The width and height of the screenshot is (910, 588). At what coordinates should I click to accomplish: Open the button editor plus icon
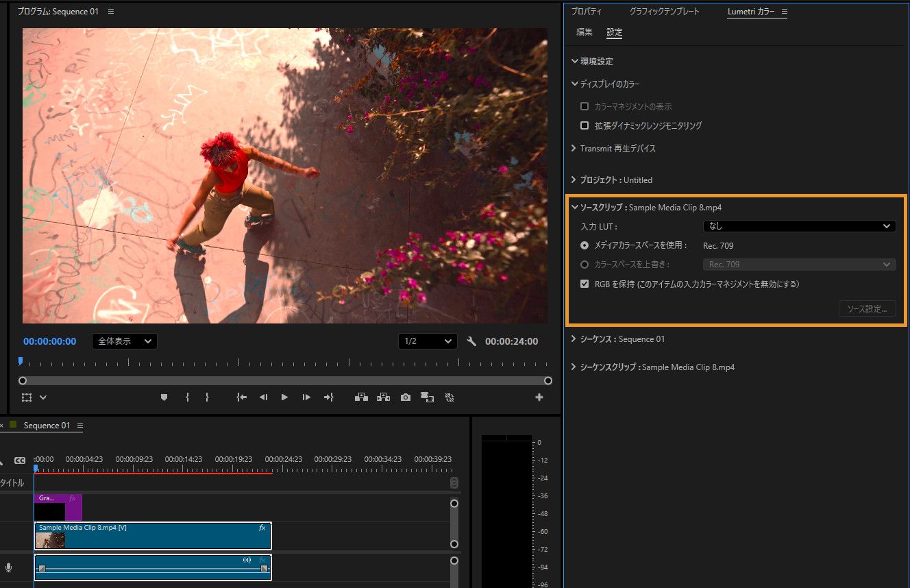(539, 397)
